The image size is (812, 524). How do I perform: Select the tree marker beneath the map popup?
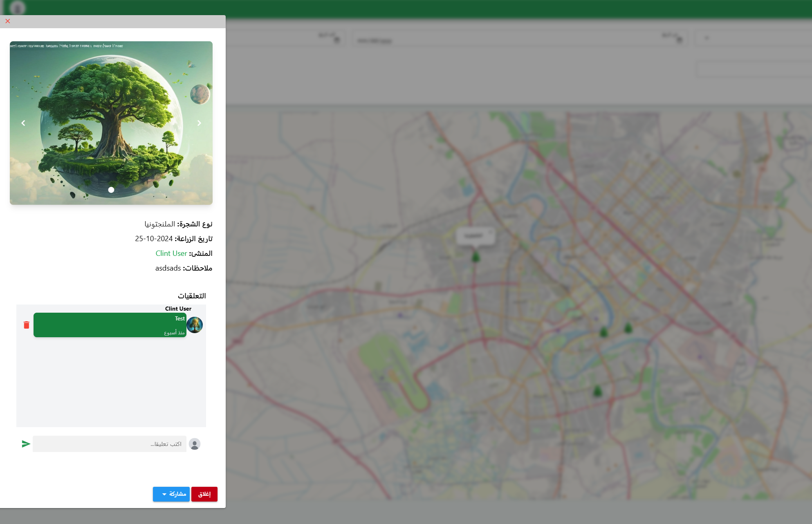[476, 257]
